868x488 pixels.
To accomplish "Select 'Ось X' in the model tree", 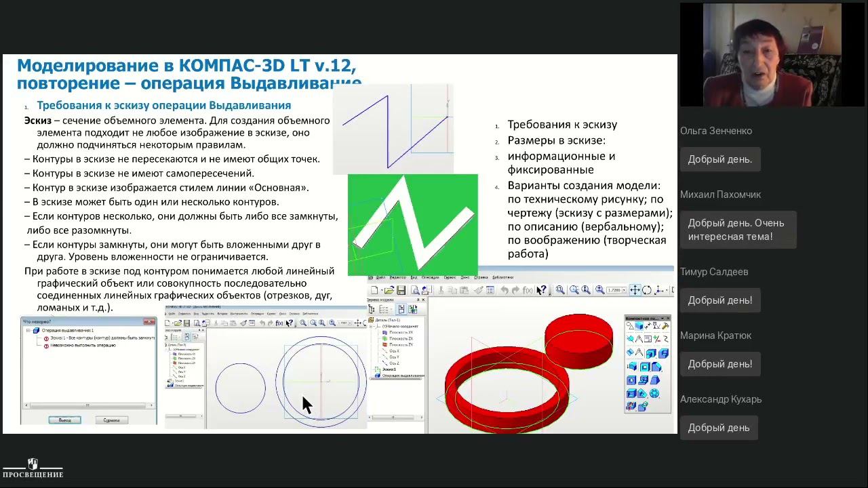I will (393, 351).
